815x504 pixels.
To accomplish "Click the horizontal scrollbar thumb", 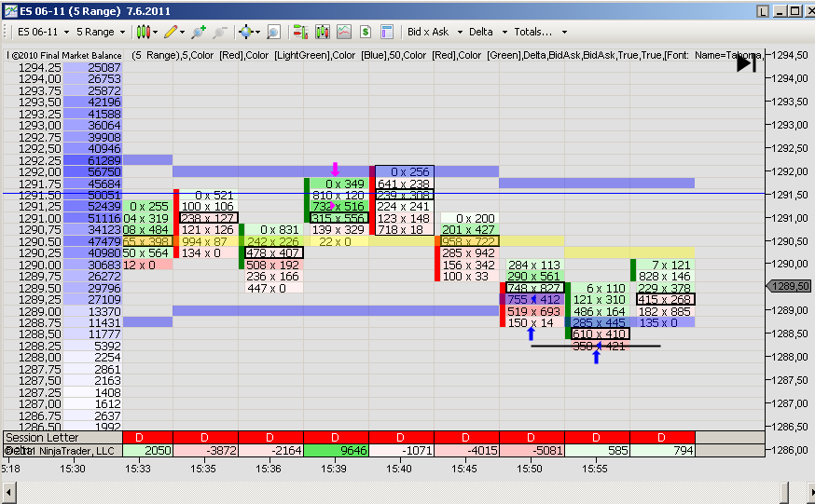I will [784, 493].
